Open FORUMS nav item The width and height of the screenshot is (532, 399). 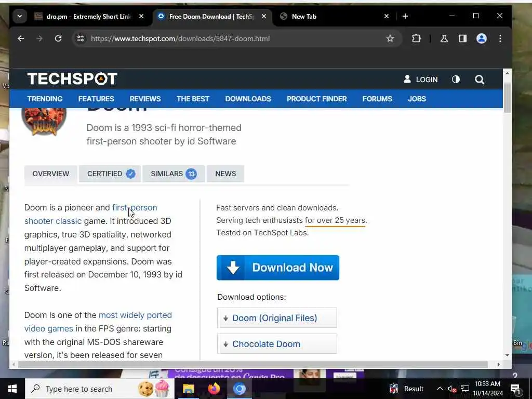click(377, 99)
